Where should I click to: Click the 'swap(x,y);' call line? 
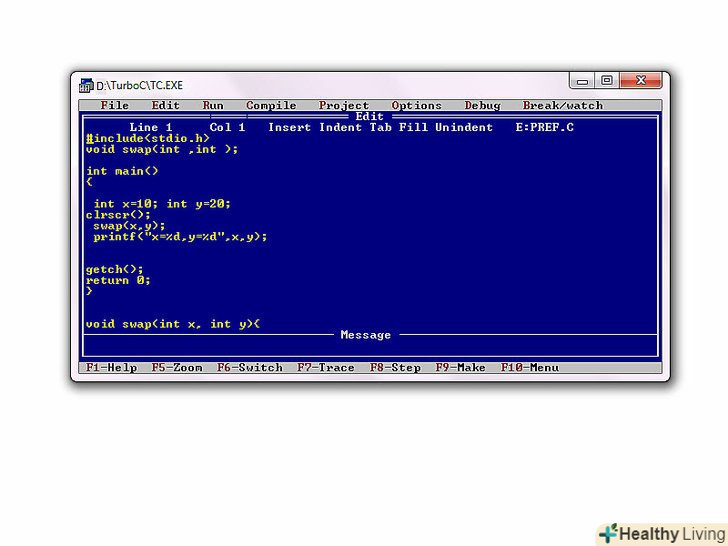pos(129,226)
